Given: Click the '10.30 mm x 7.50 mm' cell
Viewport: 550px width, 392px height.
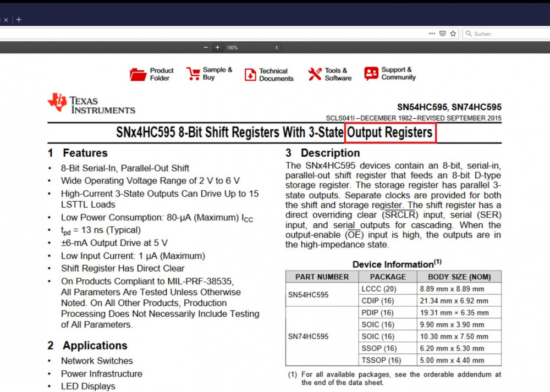Looking at the screenshot, I should [x=459, y=336].
